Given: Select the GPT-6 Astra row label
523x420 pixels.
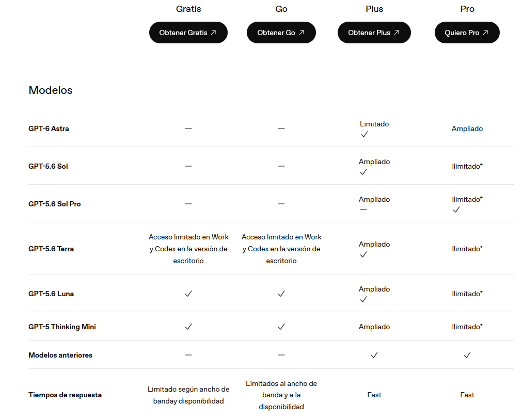Looking at the screenshot, I should [x=49, y=128].
